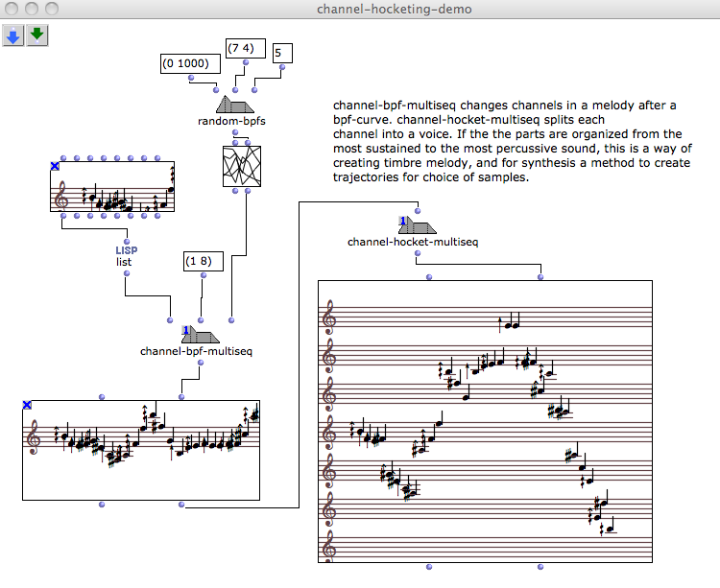Image resolution: width=720 pixels, height=588 pixels.
Task: Click the (7 4) value box
Action: (x=245, y=48)
